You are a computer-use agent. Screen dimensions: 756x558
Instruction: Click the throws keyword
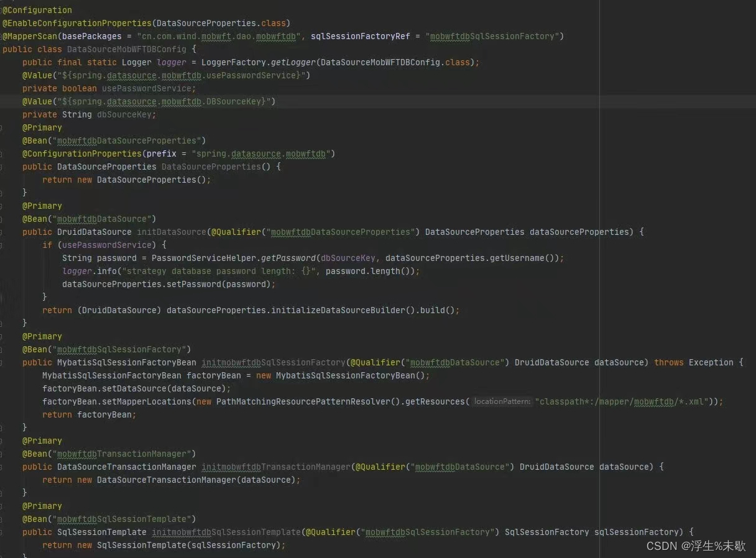tap(669, 362)
